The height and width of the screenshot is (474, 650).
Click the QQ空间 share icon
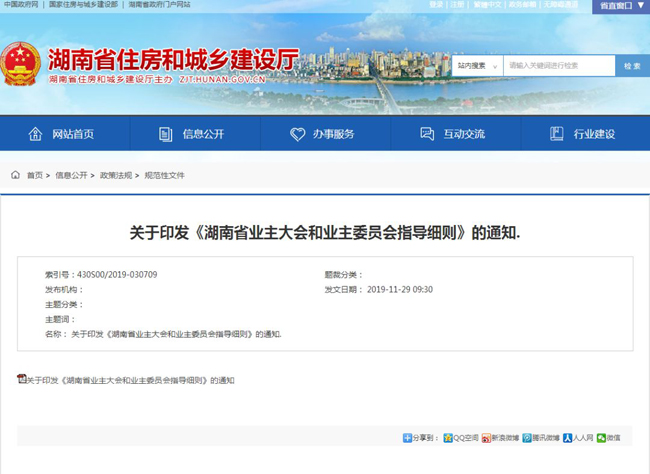pyautogui.click(x=447, y=438)
